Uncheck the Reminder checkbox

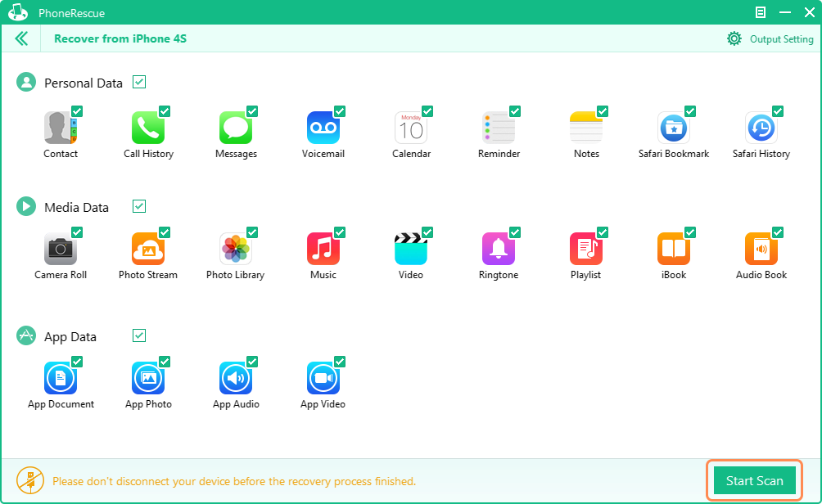pyautogui.click(x=515, y=111)
